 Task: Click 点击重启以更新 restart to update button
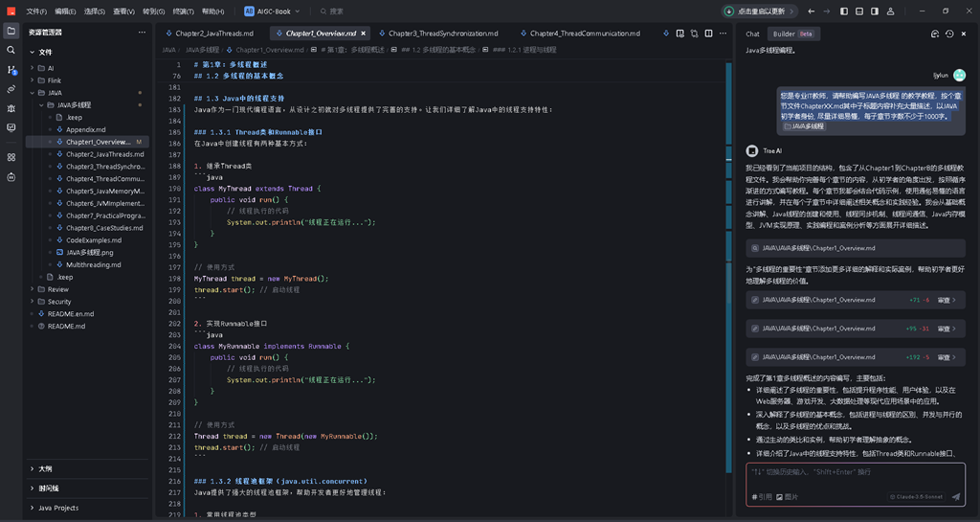pos(759,11)
